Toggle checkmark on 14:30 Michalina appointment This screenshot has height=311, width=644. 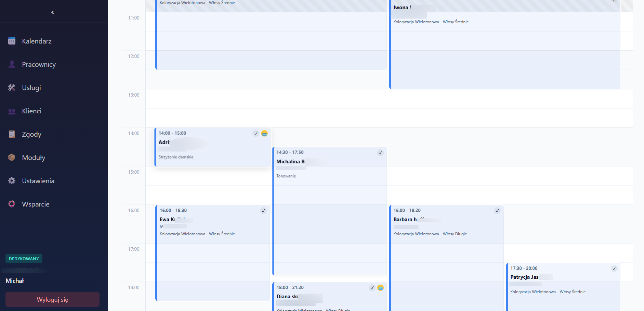(x=380, y=153)
